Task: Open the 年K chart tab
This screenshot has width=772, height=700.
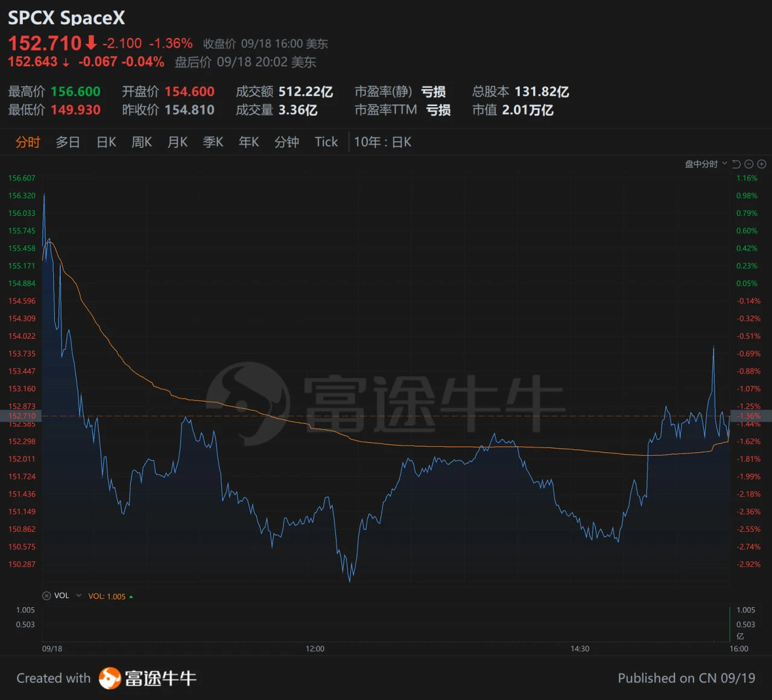Action: coord(248,142)
